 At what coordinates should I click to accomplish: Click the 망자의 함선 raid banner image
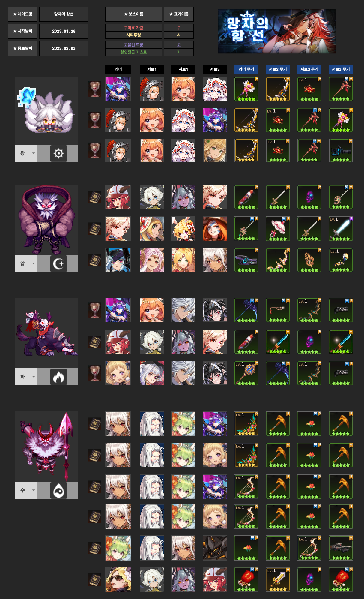[x=277, y=31]
